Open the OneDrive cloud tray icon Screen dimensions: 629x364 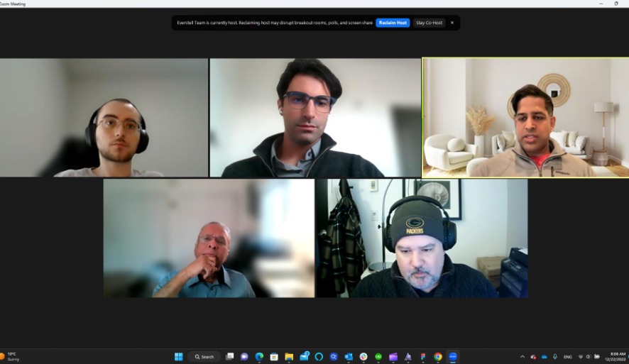544,356
